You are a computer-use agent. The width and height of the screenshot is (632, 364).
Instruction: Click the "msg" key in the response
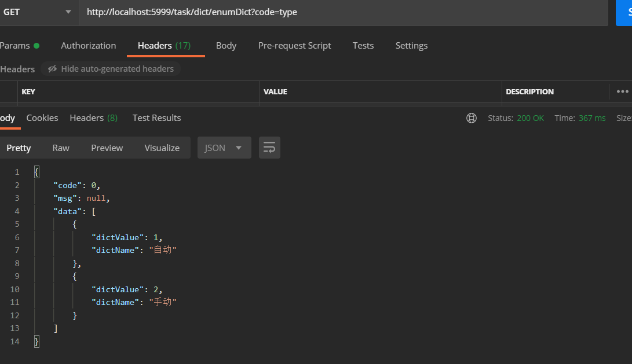click(x=65, y=198)
